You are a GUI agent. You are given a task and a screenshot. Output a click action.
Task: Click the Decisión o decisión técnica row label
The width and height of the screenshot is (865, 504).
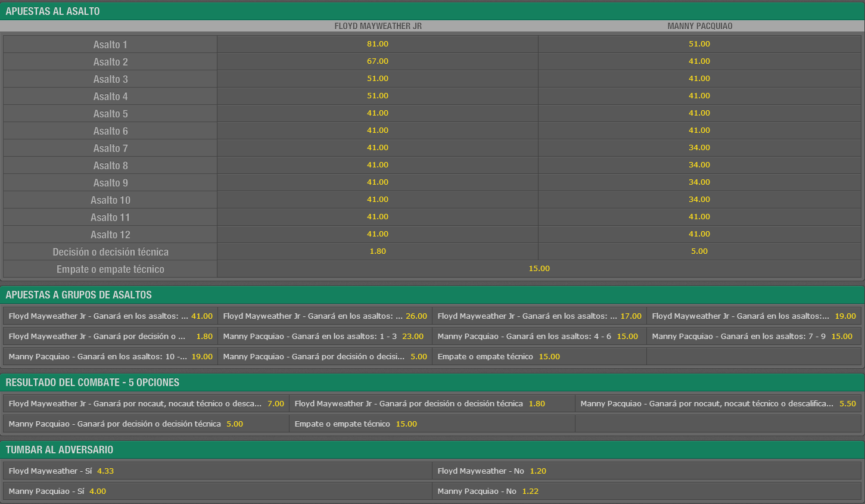tap(110, 252)
